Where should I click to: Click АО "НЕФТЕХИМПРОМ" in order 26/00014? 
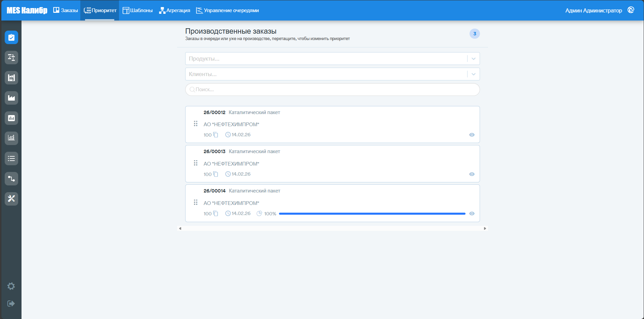click(x=231, y=203)
